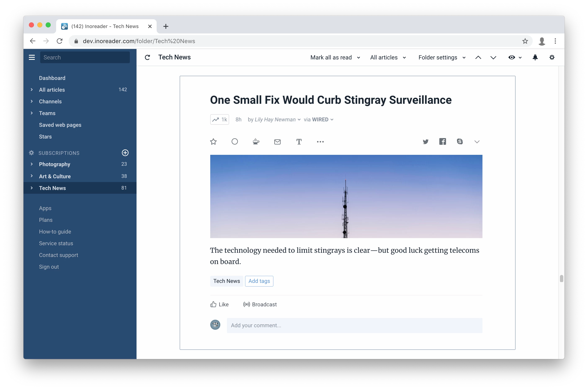Open the eye view options dropdown
588x390 pixels.
coord(514,58)
